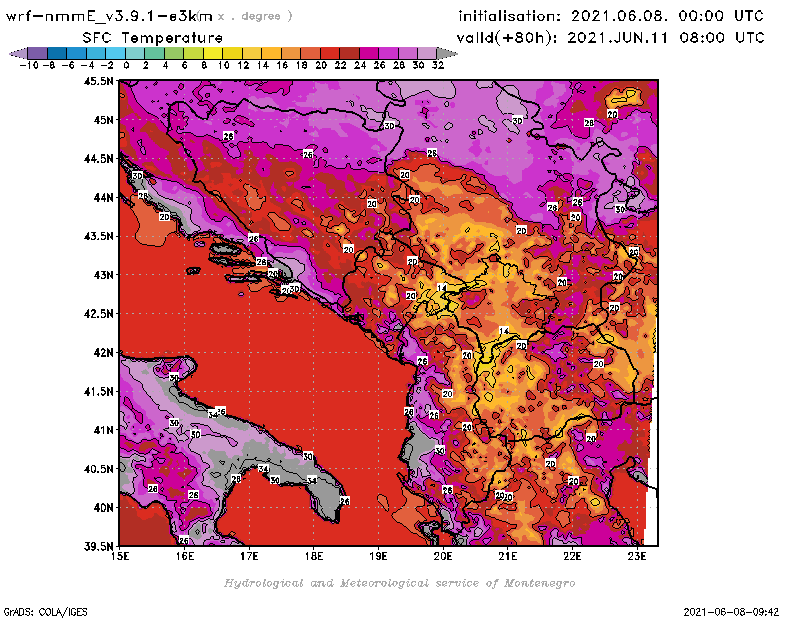Click the '18E' longitude label
Screen dimensions: 800x618
[x=314, y=556]
